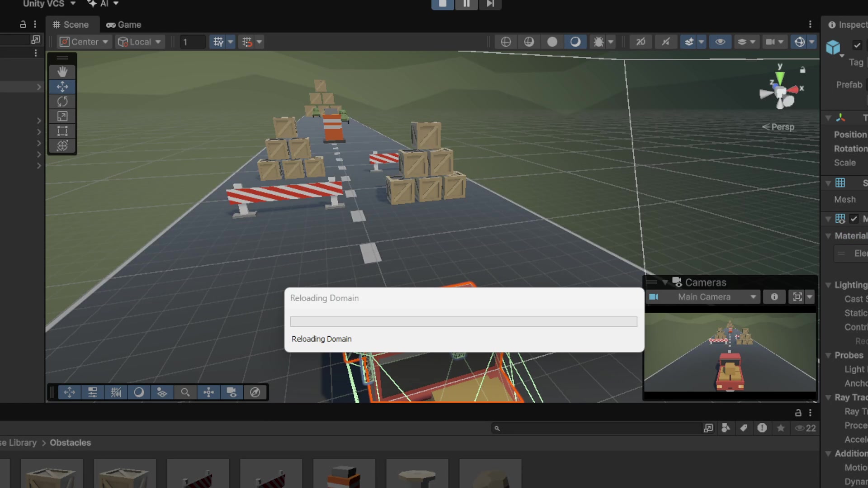868x488 pixels.
Task: Toggle the Mesh Renderer enabled checkbox
Action: [854, 219]
